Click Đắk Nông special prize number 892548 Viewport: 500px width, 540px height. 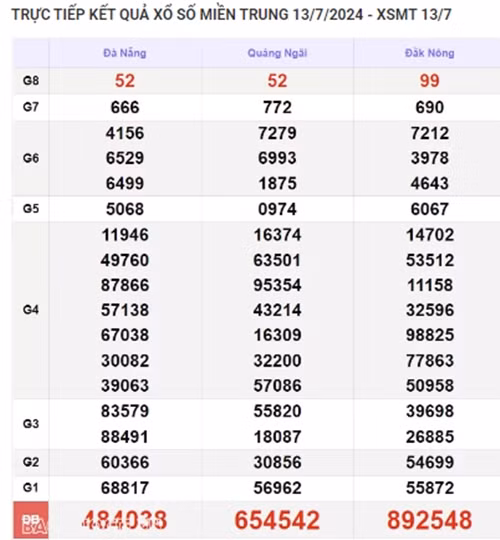click(429, 520)
